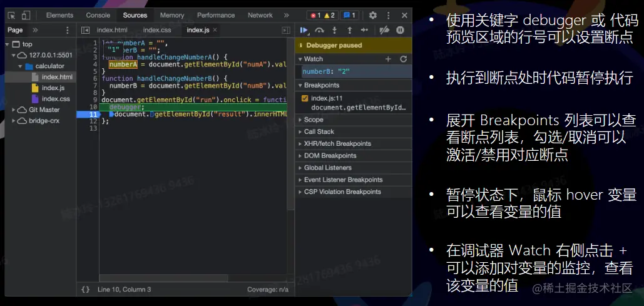Open the issues count badge
This screenshot has width=644, height=306.
click(349, 15)
